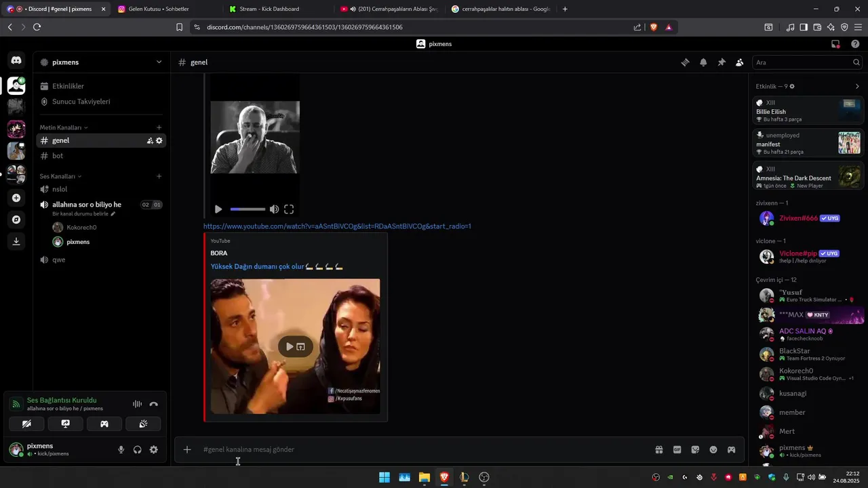Play embedded YouTube video
Image resolution: width=868 pixels, height=488 pixels.
(x=290, y=346)
